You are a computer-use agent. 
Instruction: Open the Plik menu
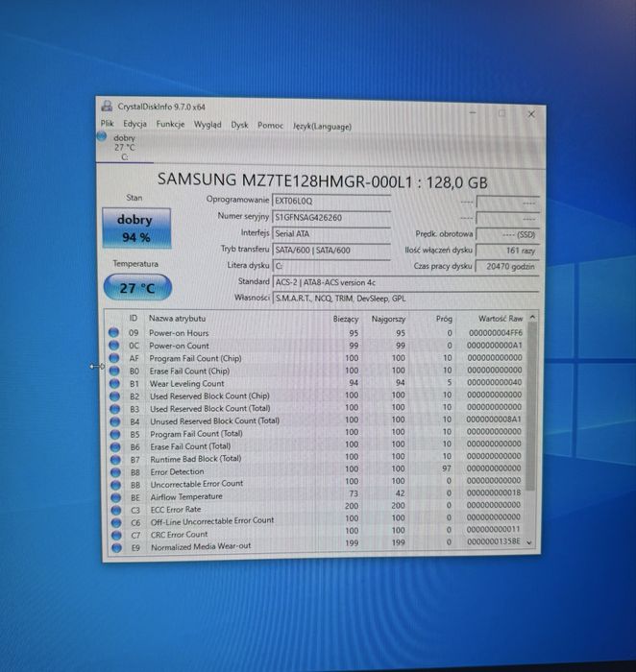[x=107, y=124]
